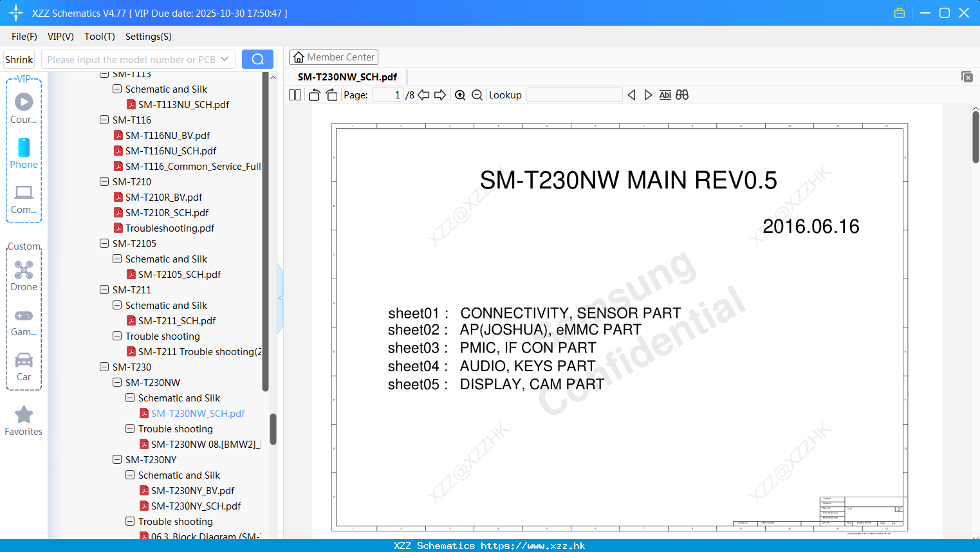The width and height of the screenshot is (980, 552).
Task: Close all tabs icon at top right
Action: tap(966, 77)
